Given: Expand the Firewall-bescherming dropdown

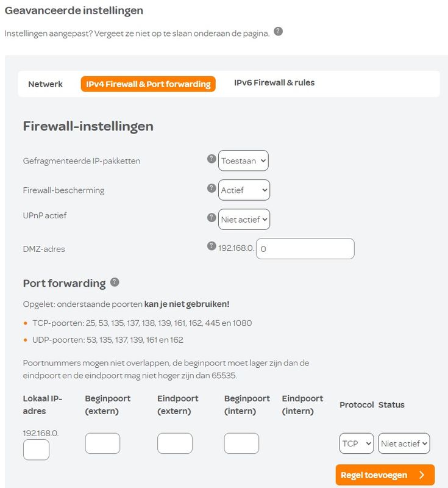Looking at the screenshot, I should tap(244, 190).
